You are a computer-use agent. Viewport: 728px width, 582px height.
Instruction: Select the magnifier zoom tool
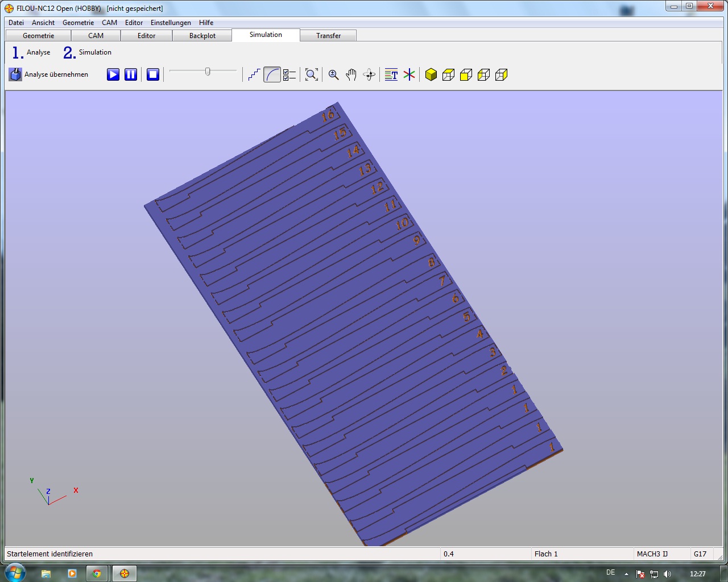tap(334, 74)
